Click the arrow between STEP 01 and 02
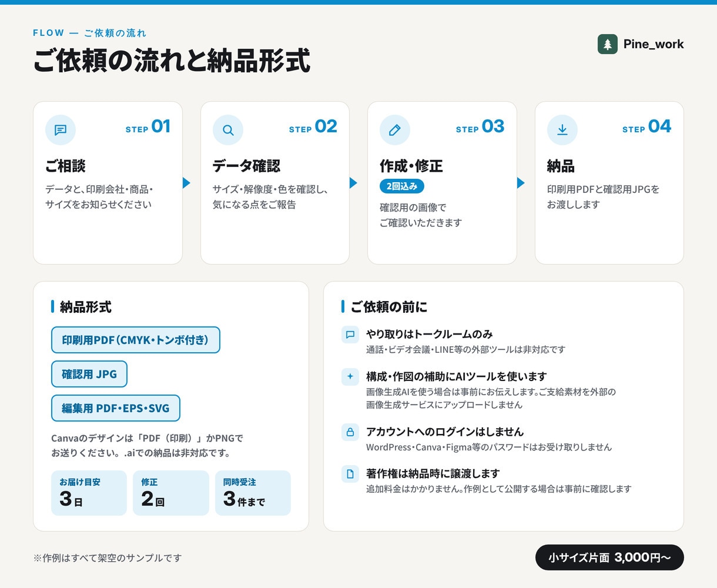717x588 pixels. pyautogui.click(x=187, y=183)
